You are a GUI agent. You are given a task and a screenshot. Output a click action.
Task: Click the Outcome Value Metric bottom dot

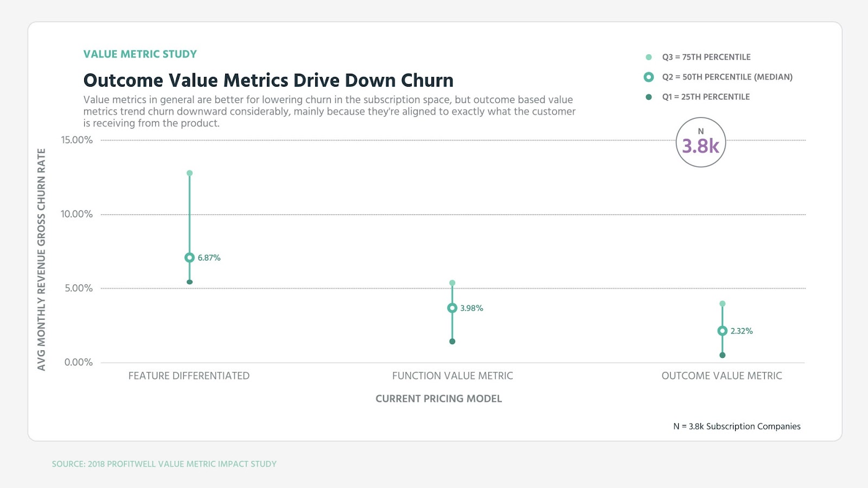722,355
